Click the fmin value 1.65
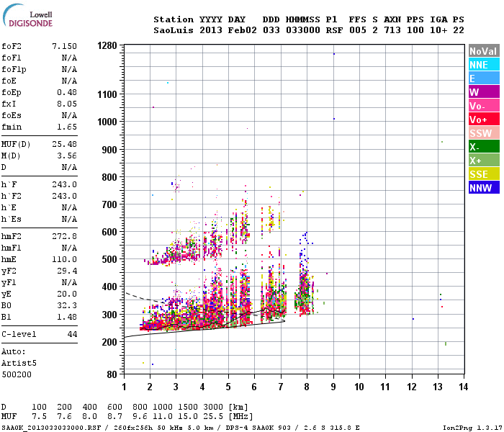Viewport: 504px width, 432px height. coord(67,127)
